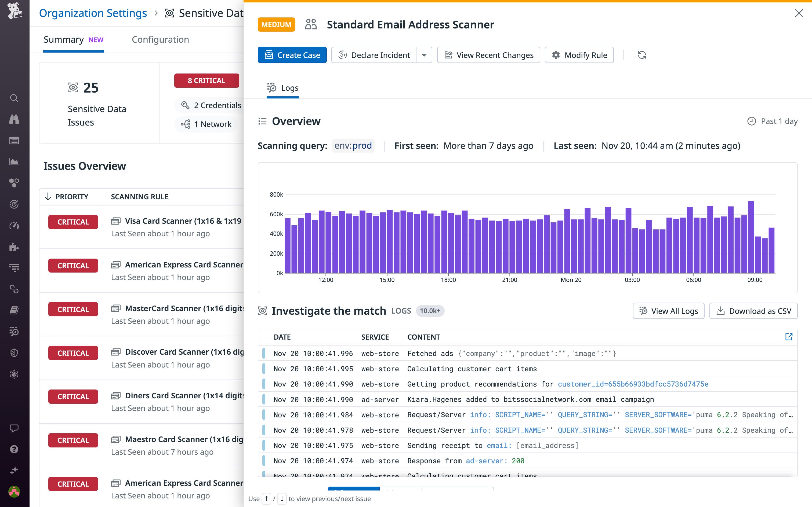Expand the env:prod scanning query filter
The image size is (812, 507).
(353, 145)
